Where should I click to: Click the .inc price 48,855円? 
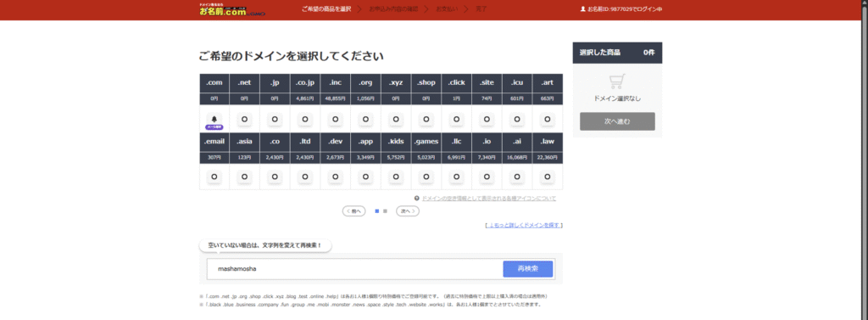[336, 98]
